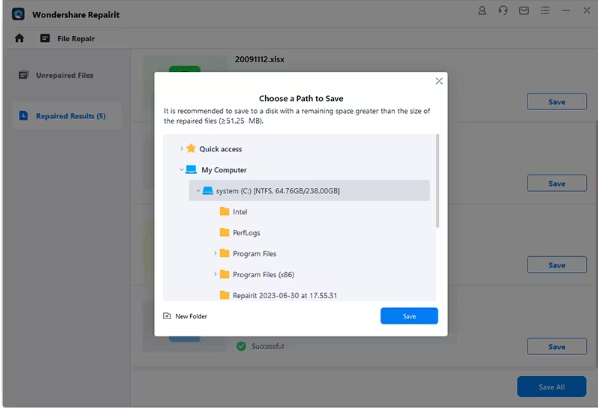
Task: Click Choose a Path to Save heading
Action: point(301,98)
